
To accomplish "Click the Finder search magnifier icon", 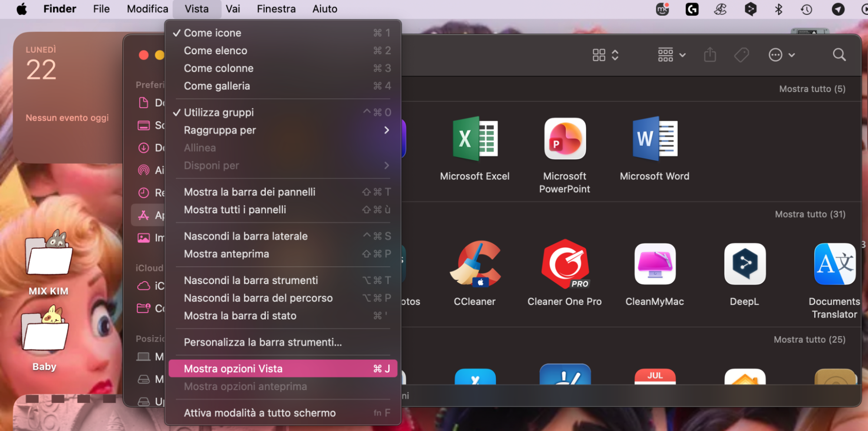I will click(839, 55).
